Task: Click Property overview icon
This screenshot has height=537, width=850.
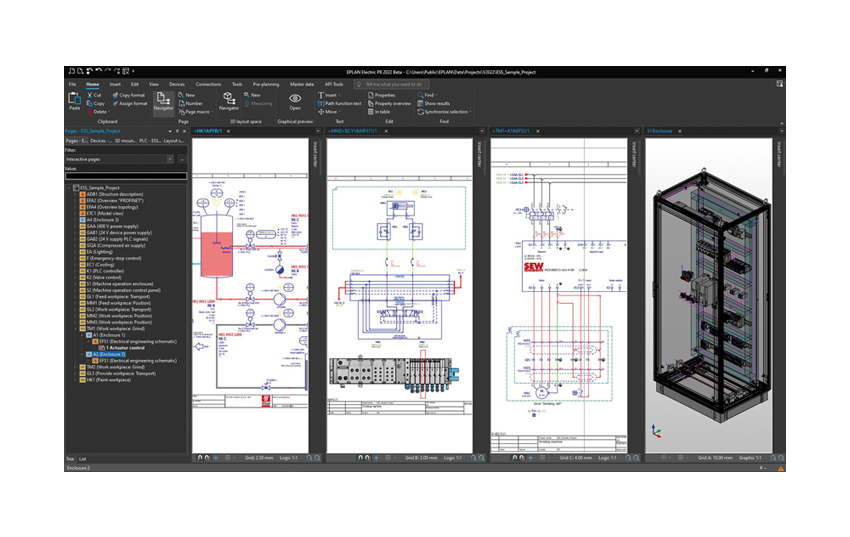Action: (x=371, y=103)
